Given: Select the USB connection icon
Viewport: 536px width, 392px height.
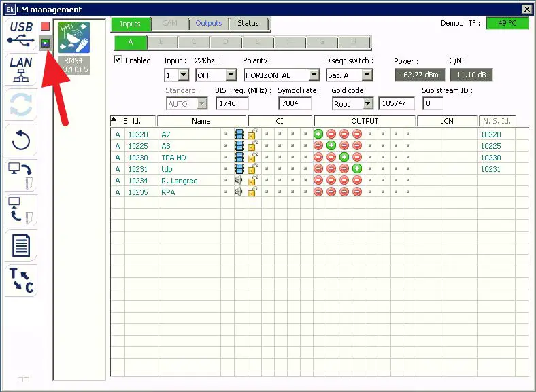Looking at the screenshot, I should 21,34.
